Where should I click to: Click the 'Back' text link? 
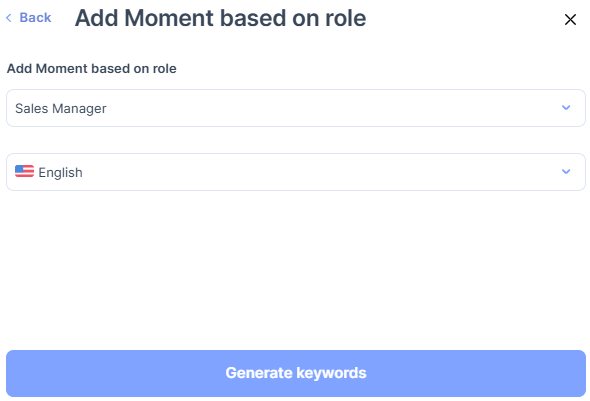pyautogui.click(x=35, y=18)
